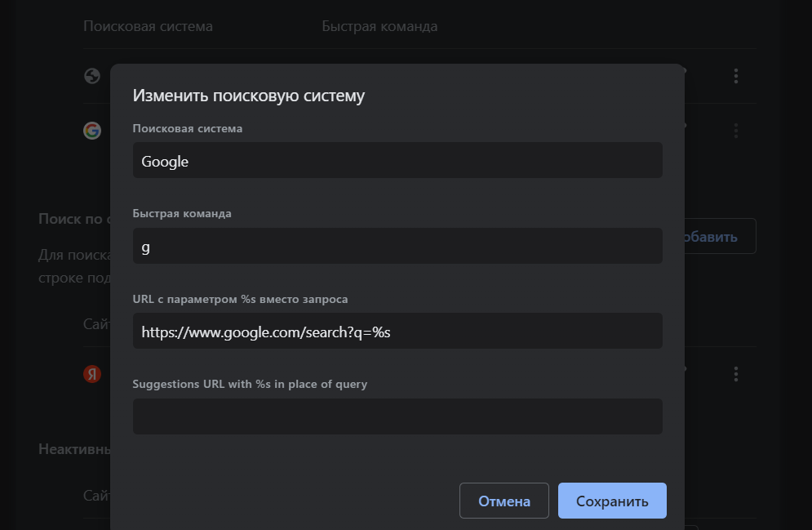Open three-dot menu in Google row

[x=736, y=131]
